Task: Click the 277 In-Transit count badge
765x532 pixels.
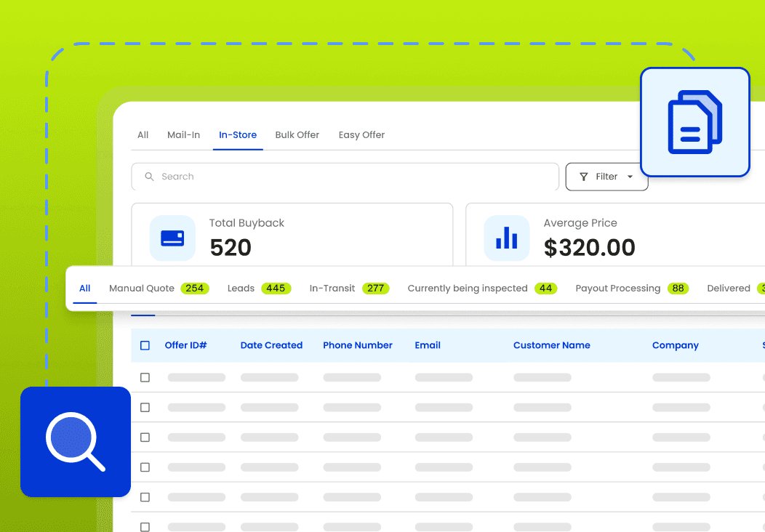Action: pos(375,289)
